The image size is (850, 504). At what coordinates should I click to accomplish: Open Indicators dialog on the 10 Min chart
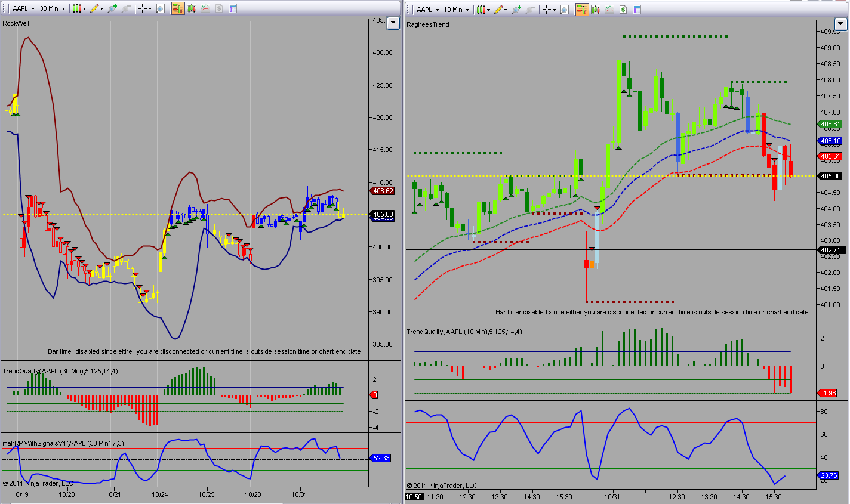pos(609,10)
